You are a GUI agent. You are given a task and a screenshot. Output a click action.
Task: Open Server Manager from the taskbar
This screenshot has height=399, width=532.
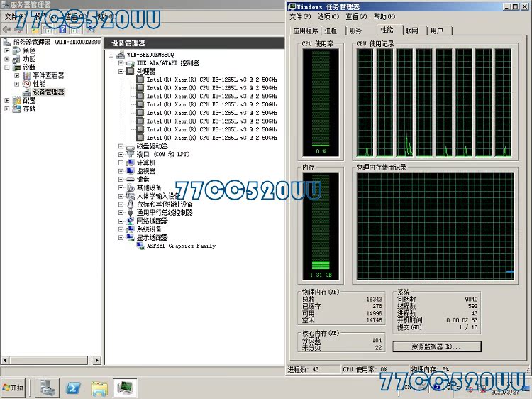(x=48, y=388)
